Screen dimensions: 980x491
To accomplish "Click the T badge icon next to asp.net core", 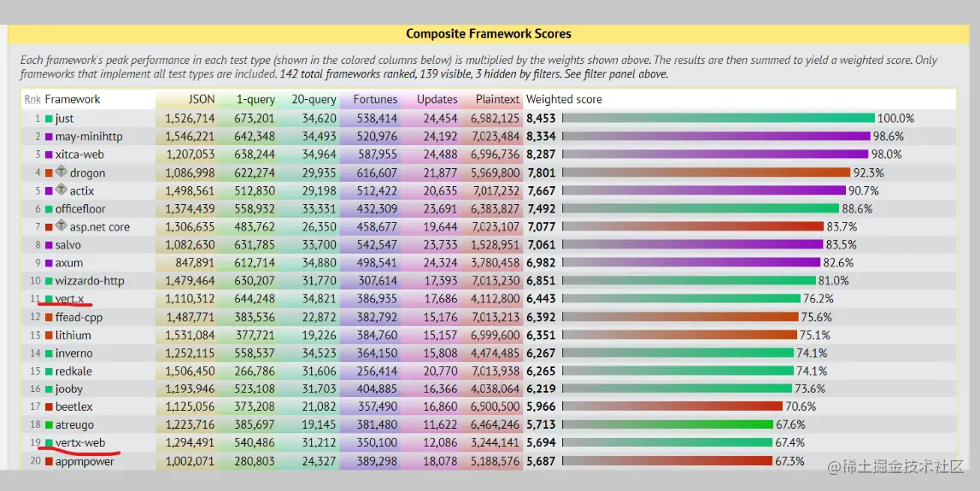I will pyautogui.click(x=62, y=225).
